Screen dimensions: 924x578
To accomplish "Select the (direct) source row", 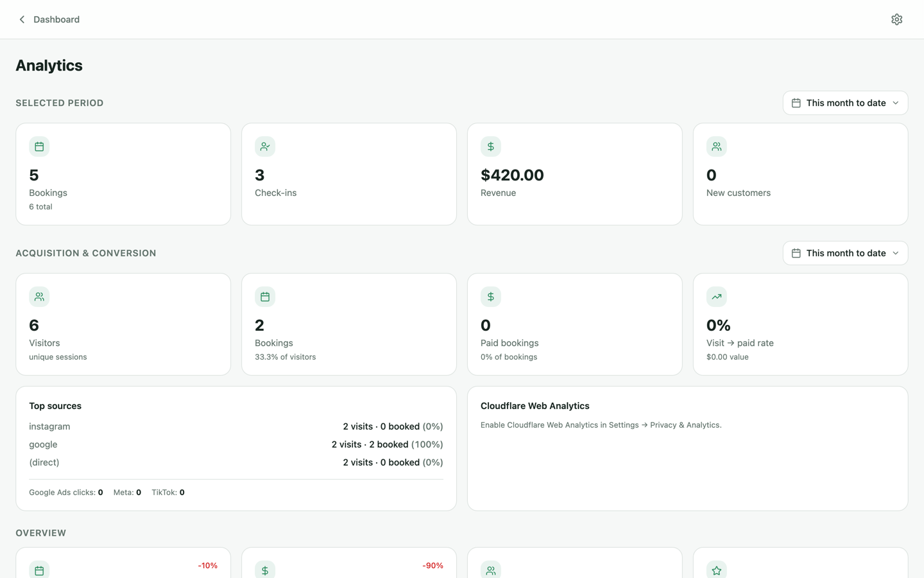I will pos(236,462).
